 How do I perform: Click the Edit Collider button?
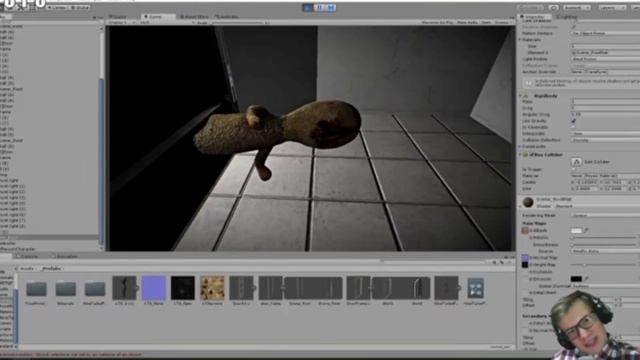(x=576, y=162)
